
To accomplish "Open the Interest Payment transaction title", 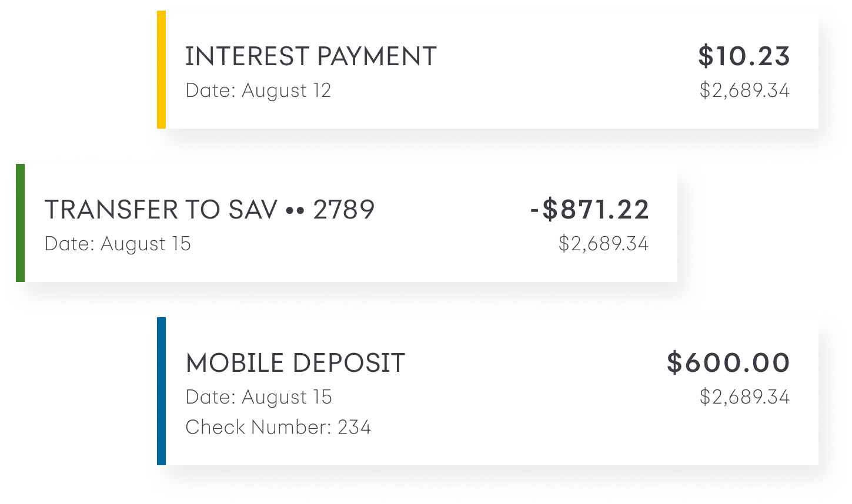I will [x=310, y=56].
